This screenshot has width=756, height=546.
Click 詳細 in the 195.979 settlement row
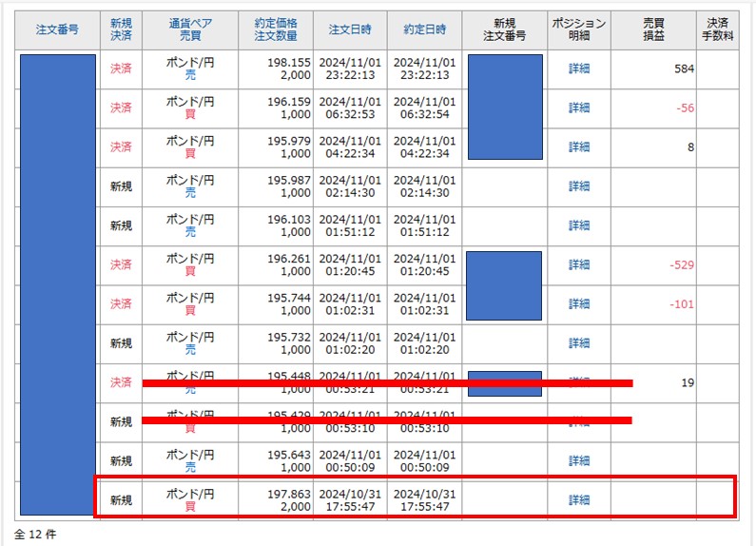579,147
